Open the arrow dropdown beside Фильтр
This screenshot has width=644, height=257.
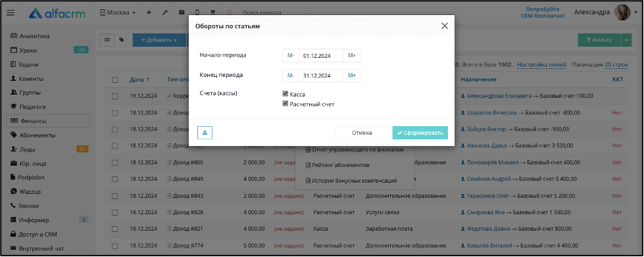click(626, 40)
